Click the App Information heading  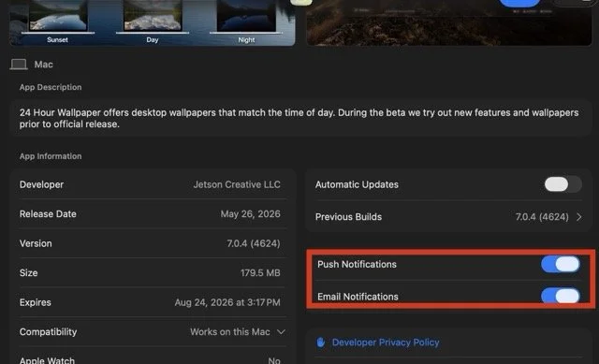(51, 156)
